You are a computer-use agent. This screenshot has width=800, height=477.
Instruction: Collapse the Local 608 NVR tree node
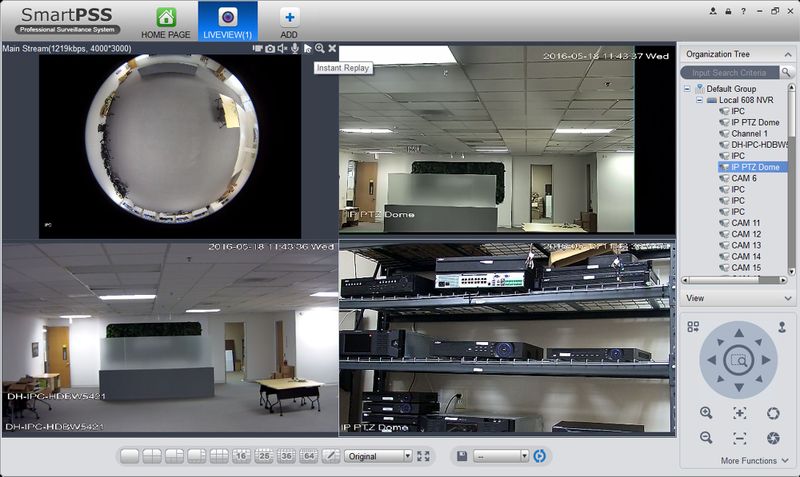(699, 100)
